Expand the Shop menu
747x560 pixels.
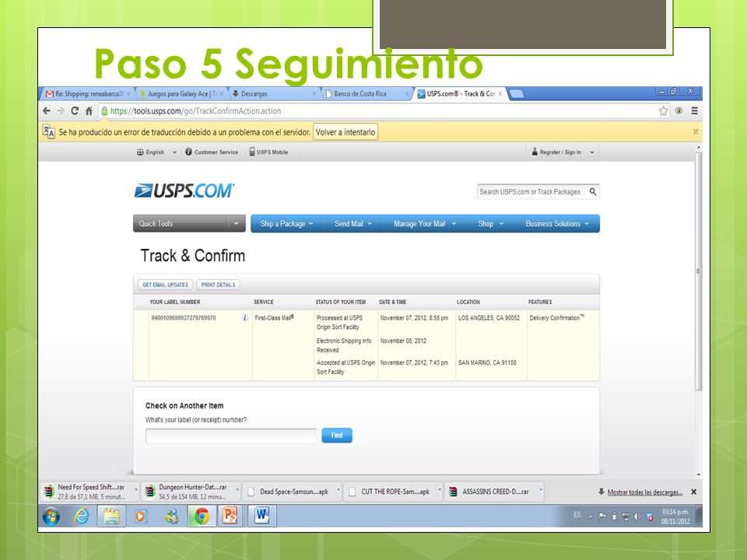491,223
